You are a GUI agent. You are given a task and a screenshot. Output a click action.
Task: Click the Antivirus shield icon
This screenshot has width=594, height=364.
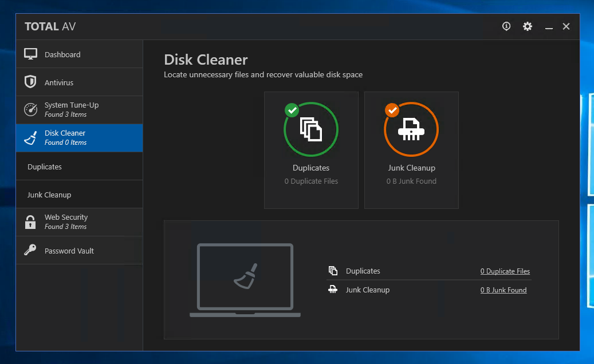click(30, 82)
